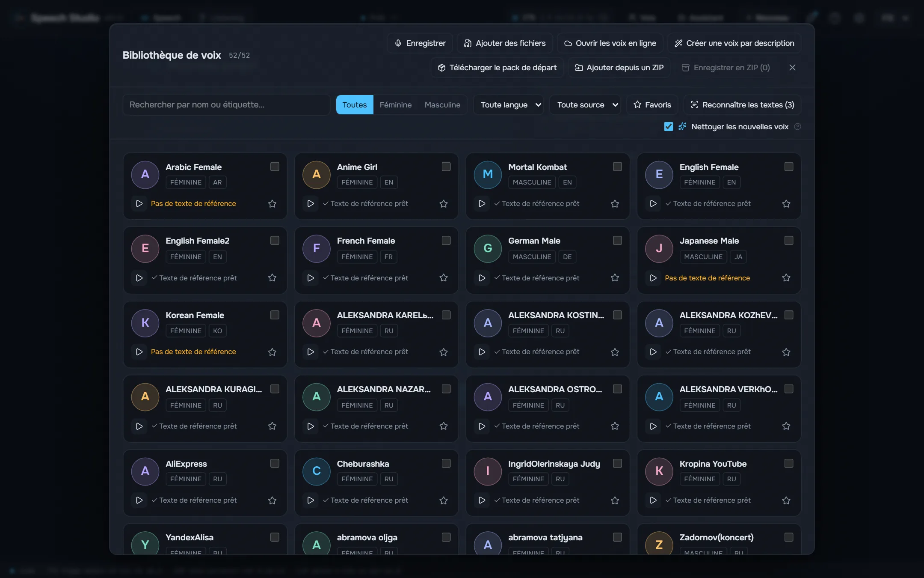This screenshot has height=578, width=924.
Task: Click the German Male avatar circle
Action: click(x=488, y=248)
